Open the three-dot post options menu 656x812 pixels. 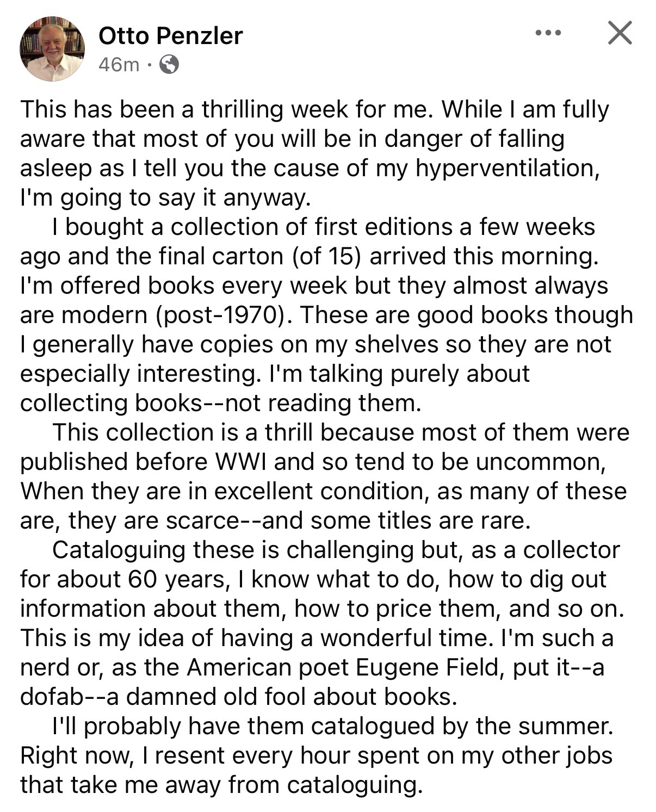click(547, 33)
